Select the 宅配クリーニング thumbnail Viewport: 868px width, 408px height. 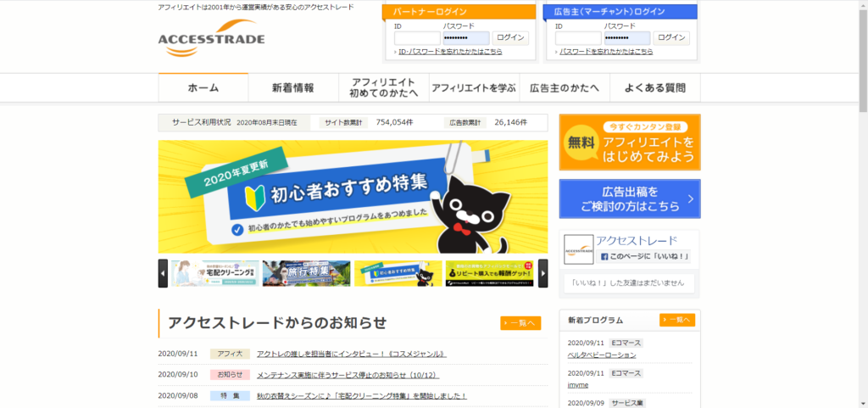pos(214,273)
